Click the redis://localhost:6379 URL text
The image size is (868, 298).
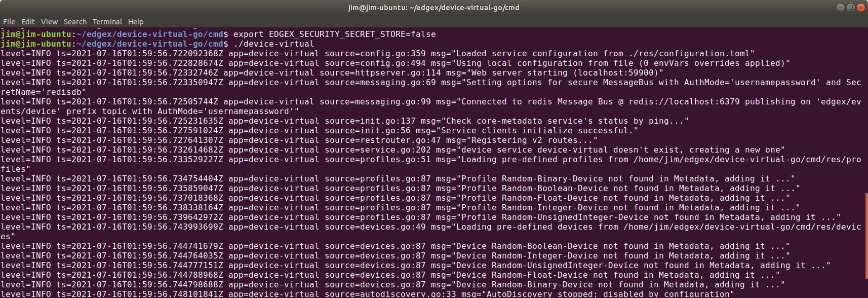pos(684,102)
